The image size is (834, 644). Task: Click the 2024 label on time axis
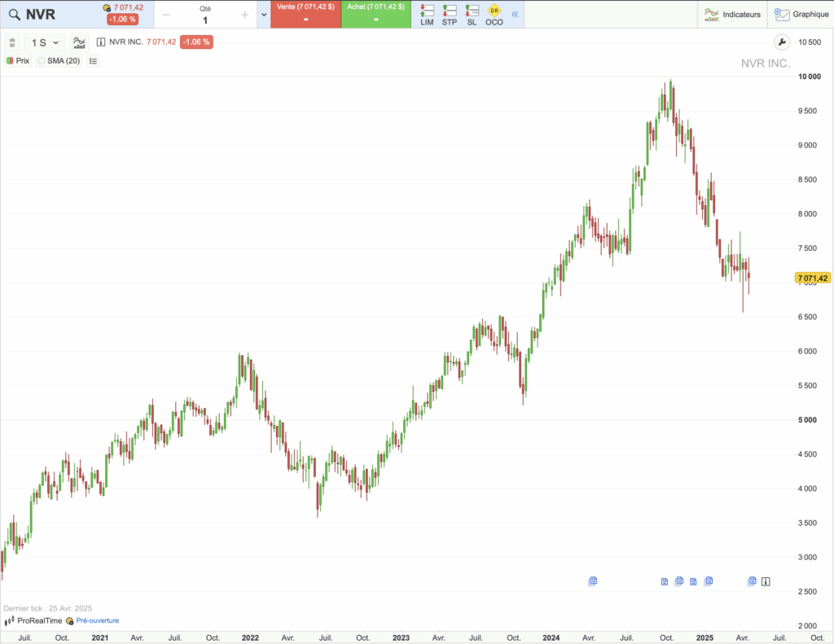551,637
